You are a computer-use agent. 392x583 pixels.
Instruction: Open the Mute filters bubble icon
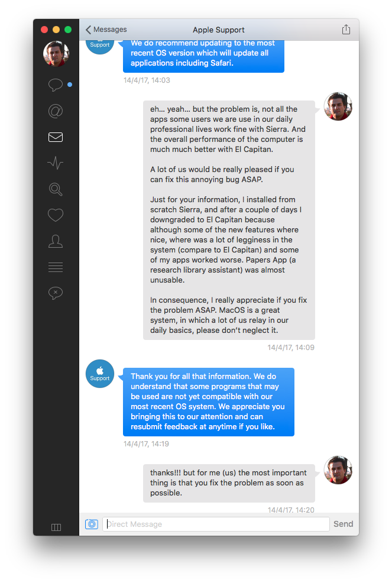tap(56, 293)
